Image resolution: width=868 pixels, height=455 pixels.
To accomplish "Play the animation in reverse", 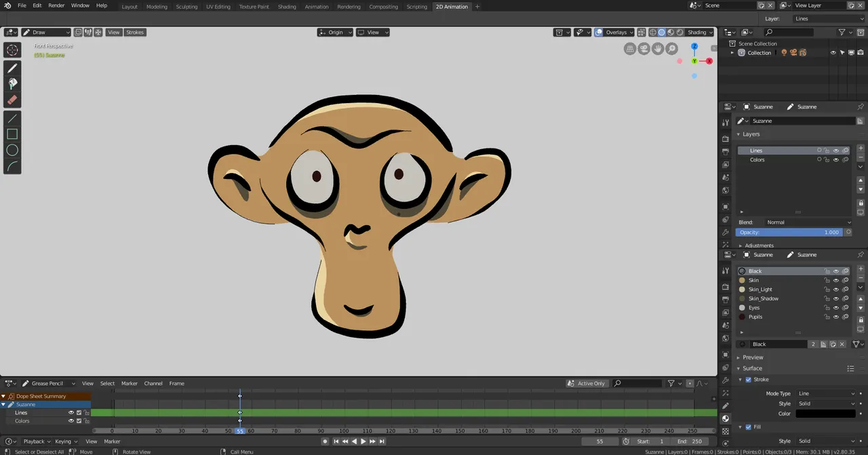I will pos(354,441).
